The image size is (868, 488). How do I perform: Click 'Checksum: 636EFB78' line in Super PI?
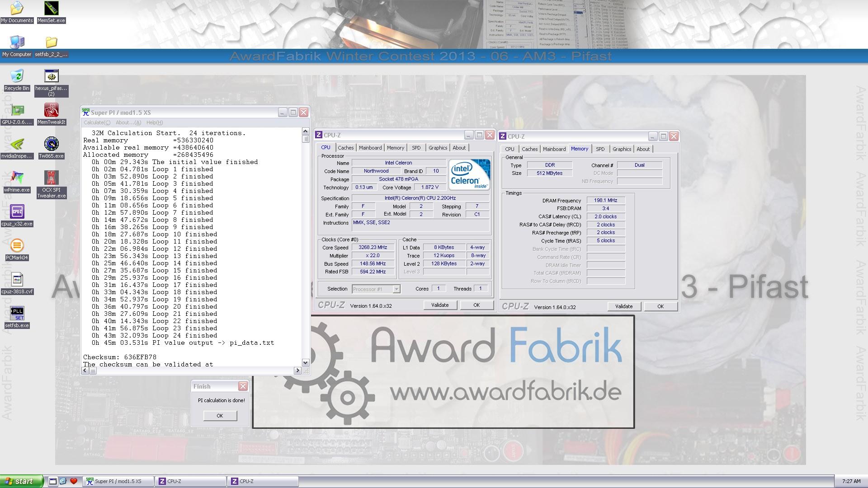pos(120,357)
